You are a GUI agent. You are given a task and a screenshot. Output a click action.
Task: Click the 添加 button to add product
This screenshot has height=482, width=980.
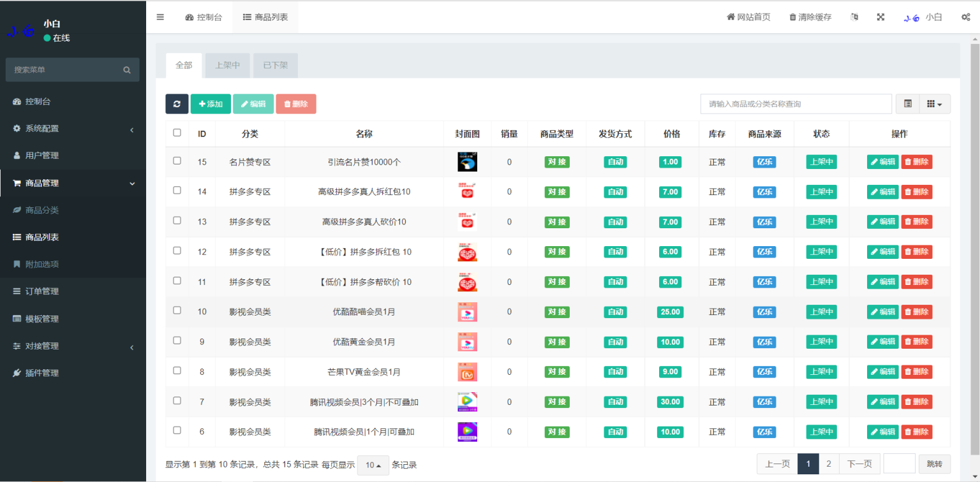tap(211, 103)
